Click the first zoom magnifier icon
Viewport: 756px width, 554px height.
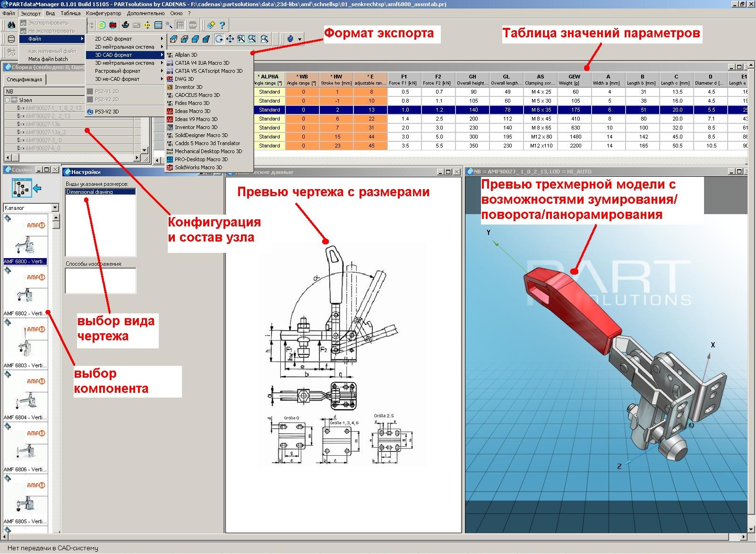[241, 39]
